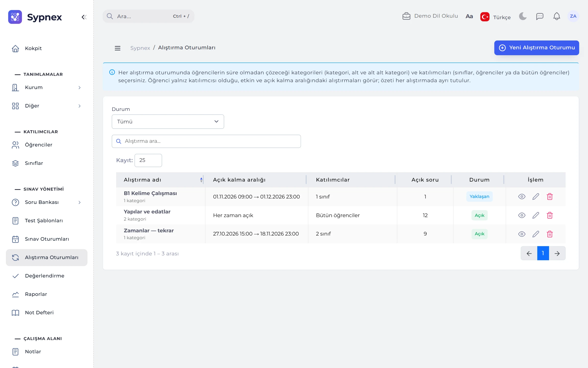Collapse the sidebar with double-chevron icon
Viewport: 588px width, 368px height.
(84, 17)
